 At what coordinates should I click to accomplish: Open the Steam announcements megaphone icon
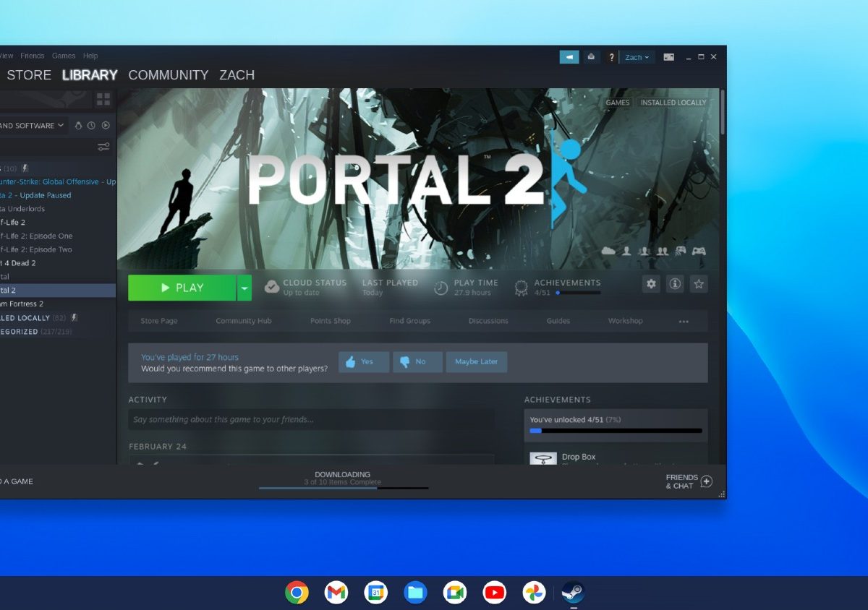(569, 57)
